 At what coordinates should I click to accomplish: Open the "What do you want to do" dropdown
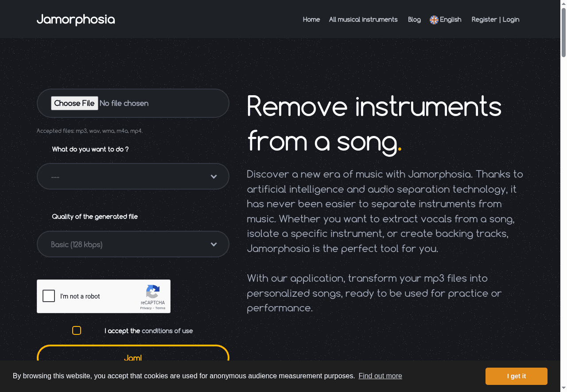(x=133, y=176)
